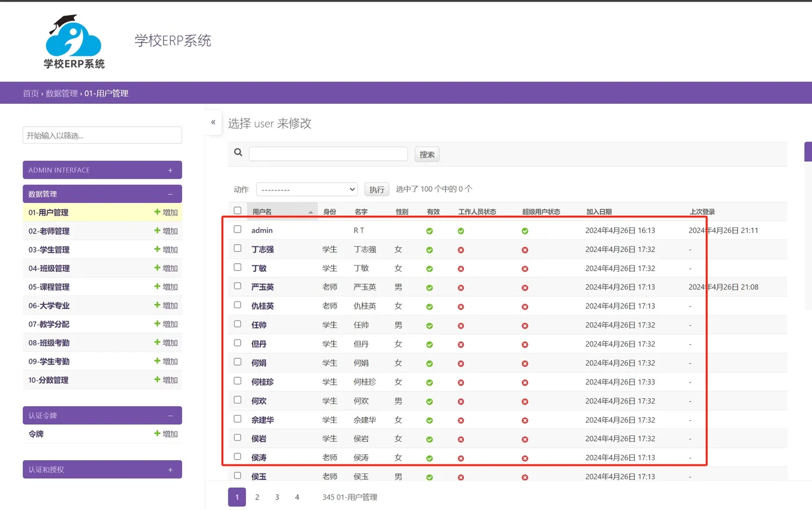Open 05-课程管理 in sidebar
The width and height of the screenshot is (812, 510).
pyautogui.click(x=49, y=287)
